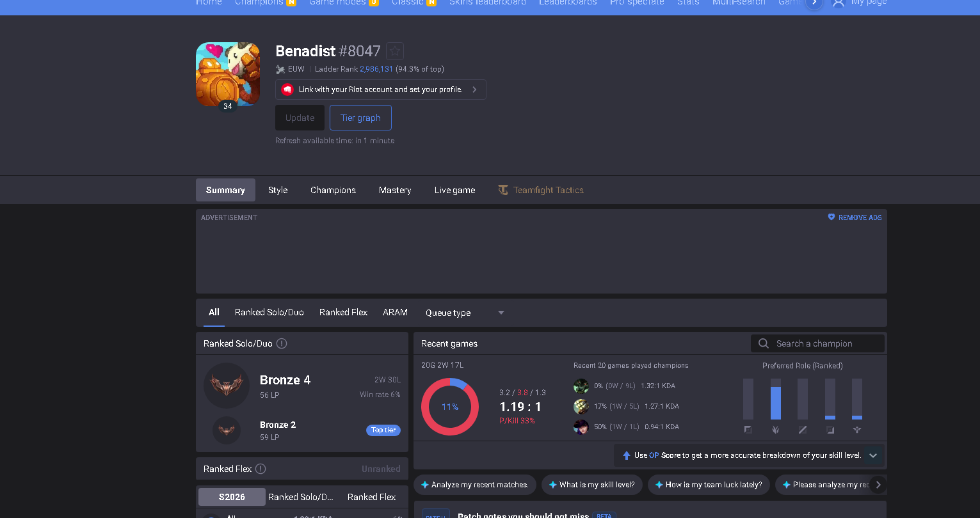Click the "Analyze my recent matches." prompt chip

click(x=474, y=485)
